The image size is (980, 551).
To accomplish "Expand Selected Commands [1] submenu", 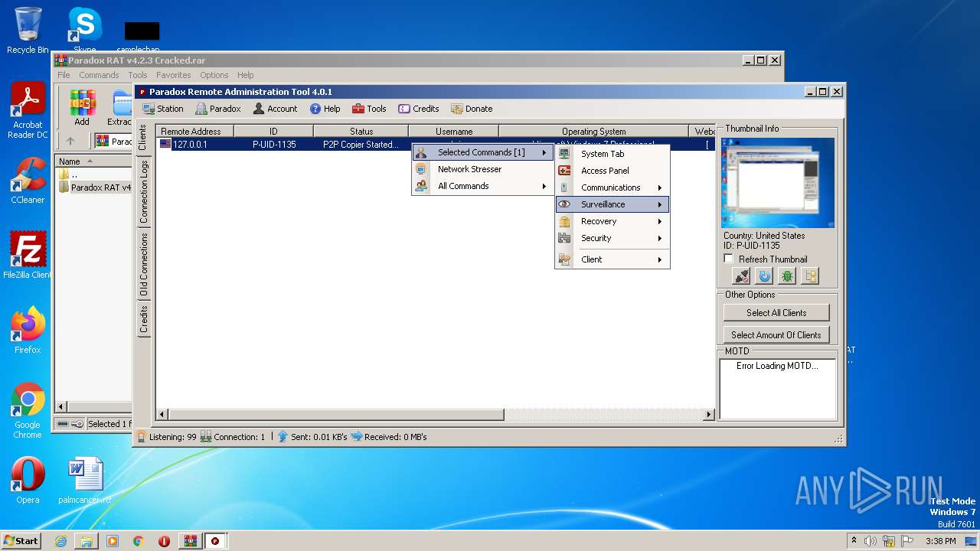I will pos(482,152).
